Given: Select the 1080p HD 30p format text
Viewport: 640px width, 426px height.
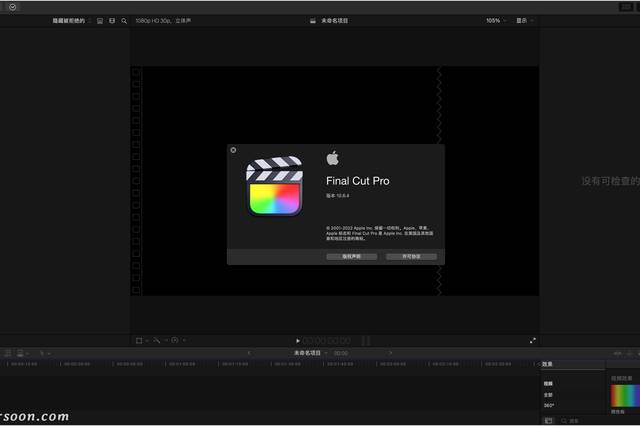Looking at the screenshot, I should (163, 20).
